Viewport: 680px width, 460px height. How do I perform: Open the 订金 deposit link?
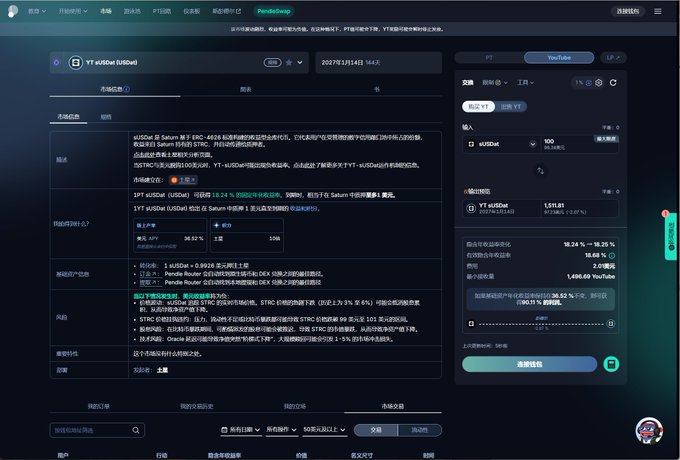coord(149,274)
